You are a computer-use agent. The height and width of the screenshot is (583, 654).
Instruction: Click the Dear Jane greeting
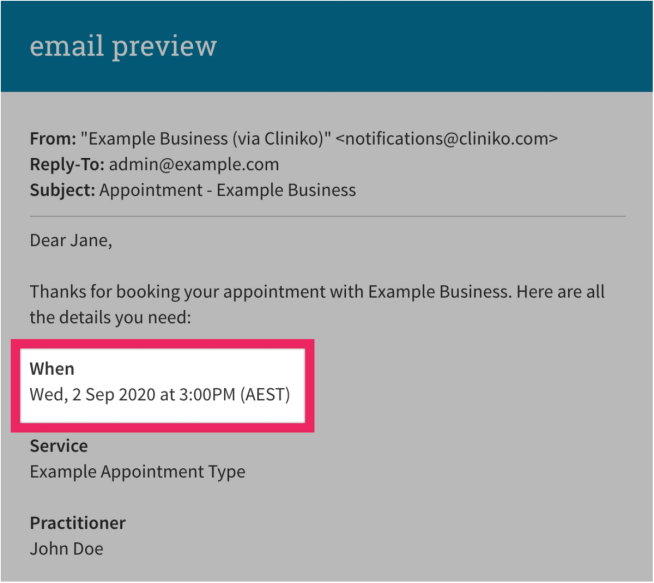pyautogui.click(x=71, y=241)
